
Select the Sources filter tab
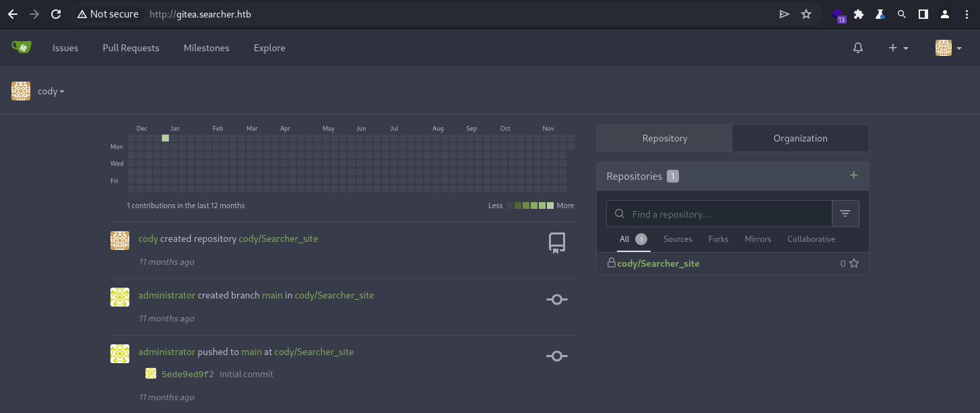click(678, 239)
